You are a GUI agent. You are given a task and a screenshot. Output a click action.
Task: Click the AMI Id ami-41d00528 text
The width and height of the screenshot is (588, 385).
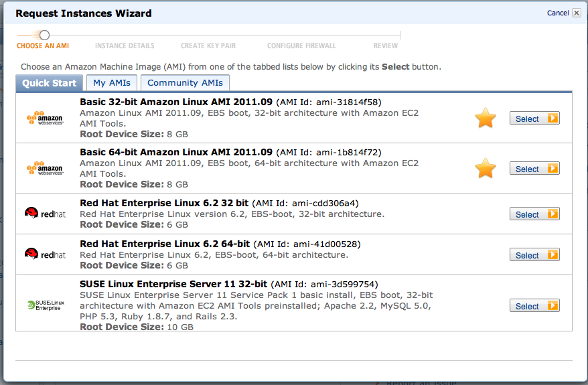coord(307,244)
